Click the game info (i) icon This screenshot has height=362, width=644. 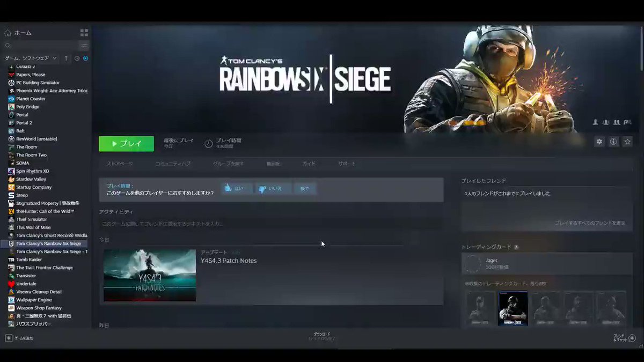(x=613, y=142)
